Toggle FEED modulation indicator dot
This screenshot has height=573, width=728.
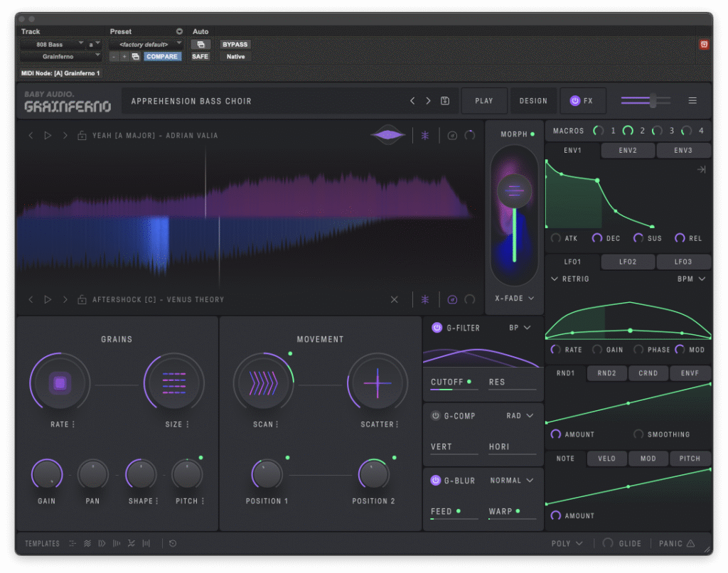(x=459, y=510)
